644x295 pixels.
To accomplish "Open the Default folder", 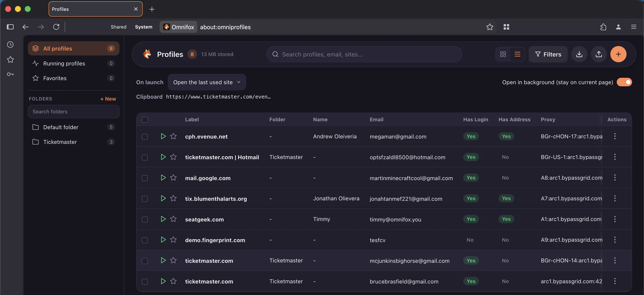I will click(x=74, y=127).
